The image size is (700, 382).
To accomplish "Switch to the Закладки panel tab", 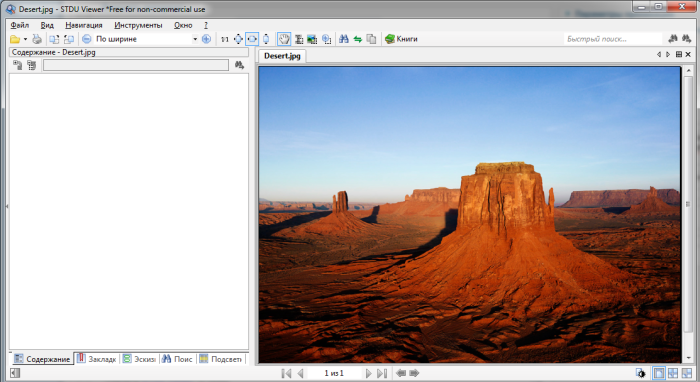I will [96, 359].
